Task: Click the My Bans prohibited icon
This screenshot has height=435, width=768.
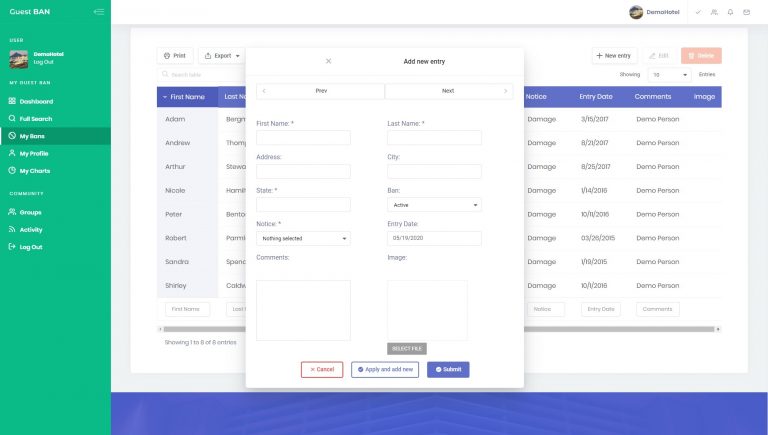Action: click(x=12, y=136)
